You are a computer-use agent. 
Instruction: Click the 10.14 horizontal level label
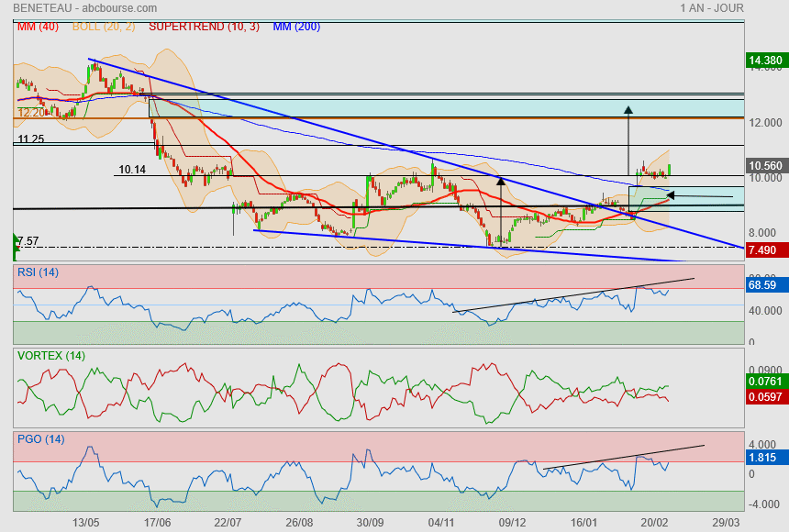131,170
